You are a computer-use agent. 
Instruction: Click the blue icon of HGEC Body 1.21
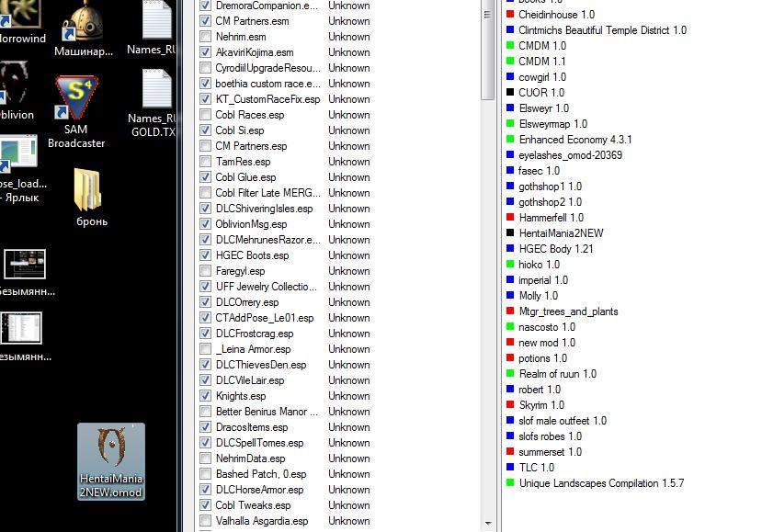point(510,248)
